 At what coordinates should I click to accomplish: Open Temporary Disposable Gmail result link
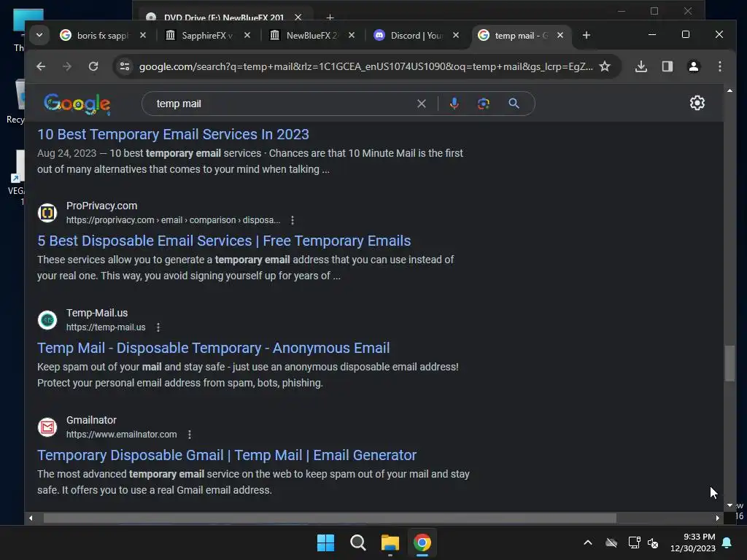[227, 455]
